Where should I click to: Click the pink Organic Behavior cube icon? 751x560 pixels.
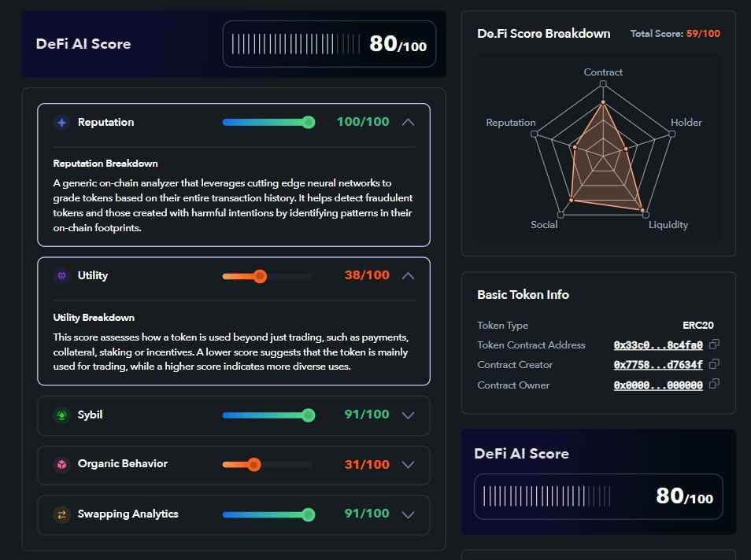click(61, 464)
